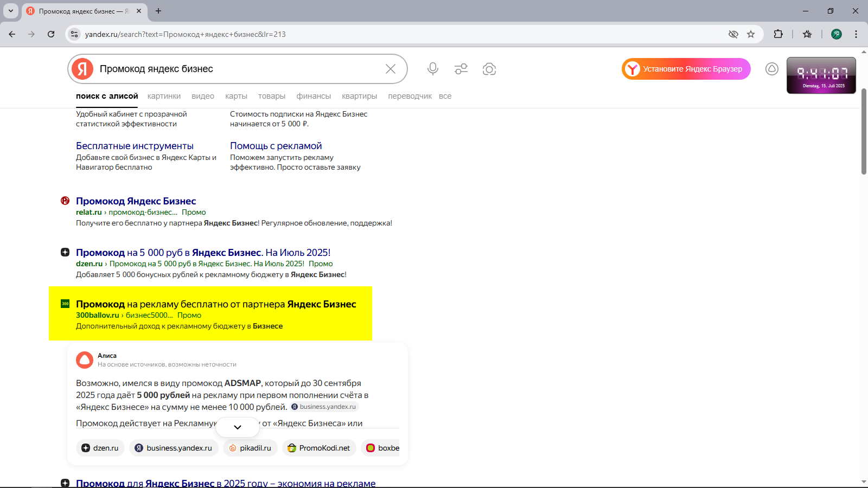Switch to the переводчик tab
The width and height of the screenshot is (868, 488).
[410, 96]
